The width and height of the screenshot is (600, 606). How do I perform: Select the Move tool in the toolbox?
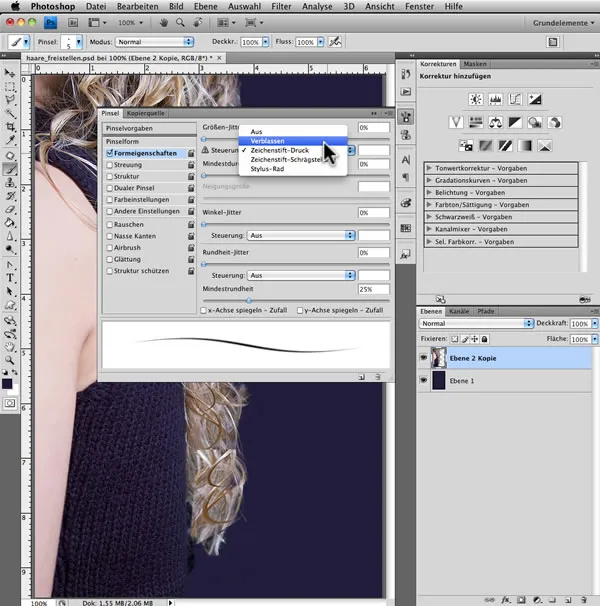[10, 74]
